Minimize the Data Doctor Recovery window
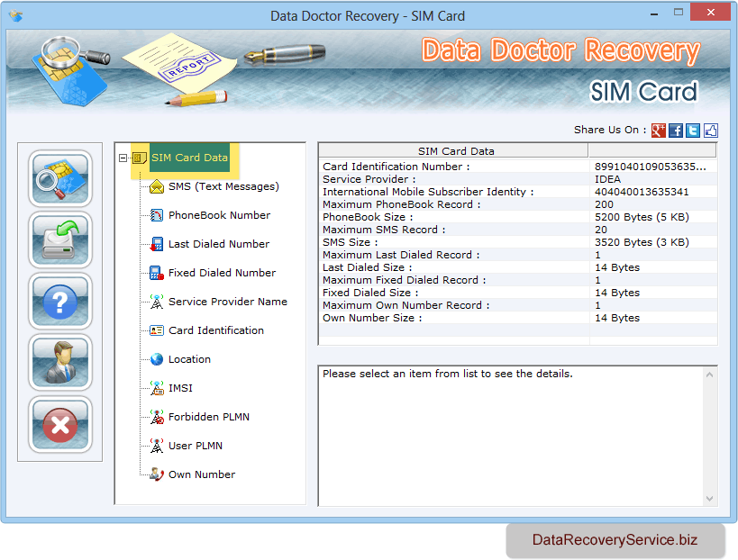Image resolution: width=738 pixels, height=560 pixels. (x=654, y=14)
